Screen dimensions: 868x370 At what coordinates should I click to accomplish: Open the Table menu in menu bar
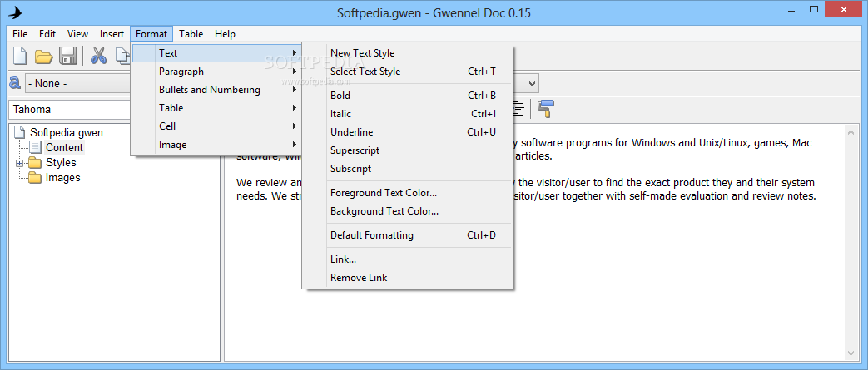tap(191, 34)
